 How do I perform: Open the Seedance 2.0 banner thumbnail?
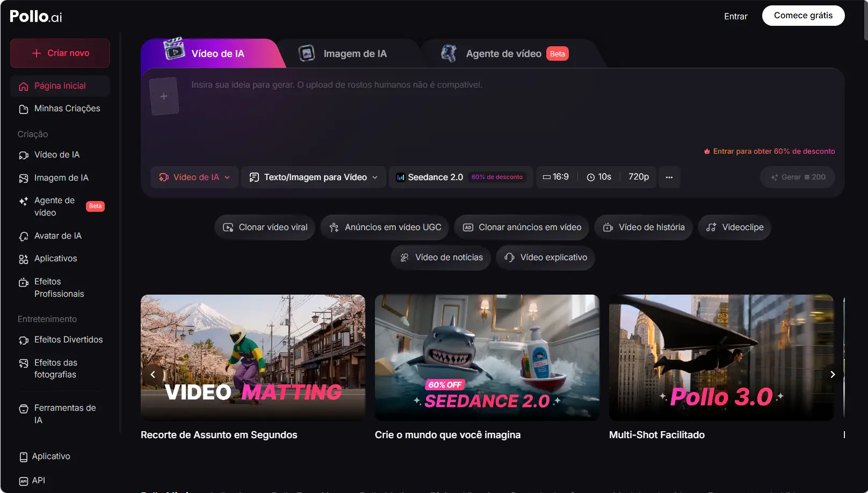coord(487,358)
